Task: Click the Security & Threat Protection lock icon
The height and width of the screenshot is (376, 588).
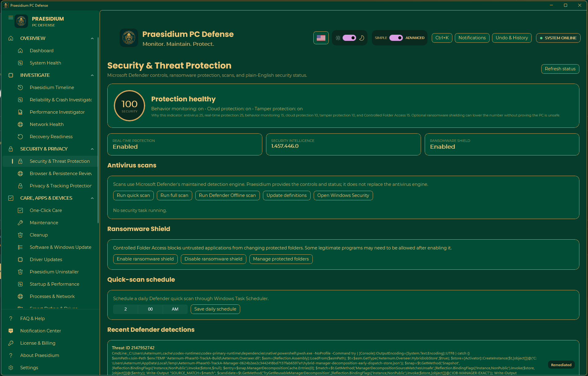Action: (20, 161)
